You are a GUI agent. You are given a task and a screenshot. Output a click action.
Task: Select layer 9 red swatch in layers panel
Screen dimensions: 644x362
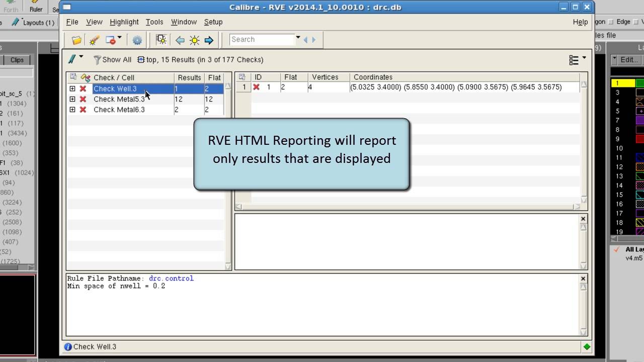point(640,139)
